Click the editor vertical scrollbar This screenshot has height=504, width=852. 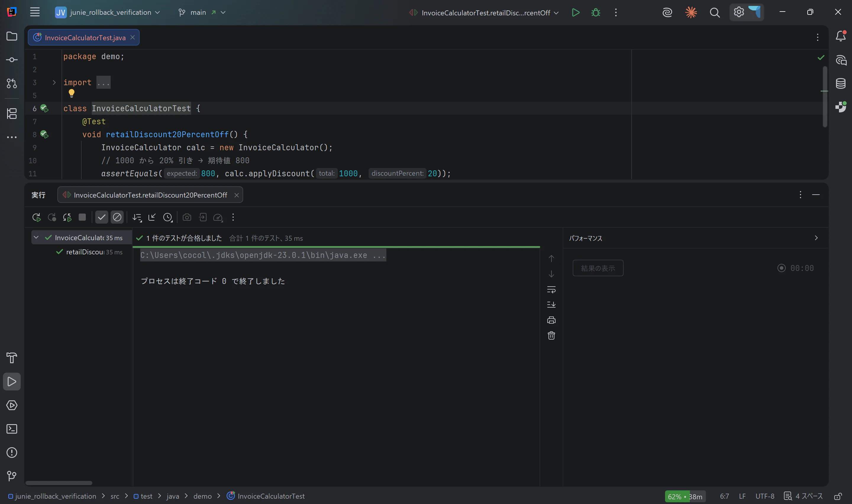pyautogui.click(x=824, y=97)
